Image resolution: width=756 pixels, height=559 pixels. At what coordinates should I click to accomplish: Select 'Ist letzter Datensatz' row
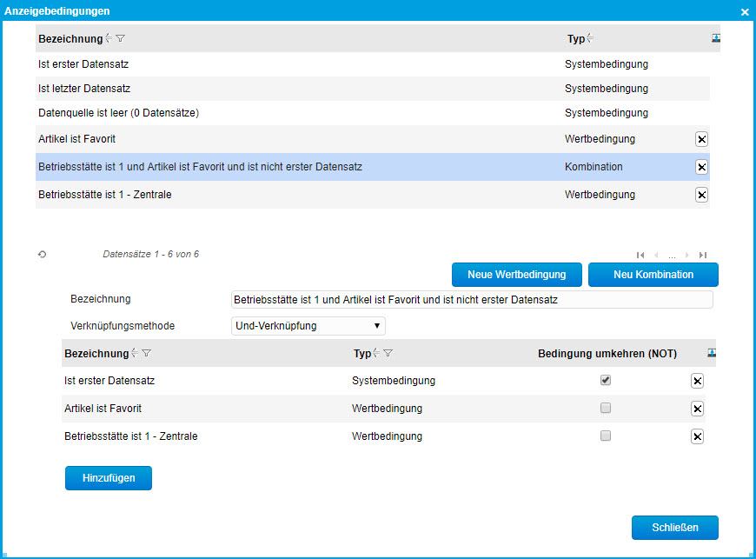click(x=261, y=89)
